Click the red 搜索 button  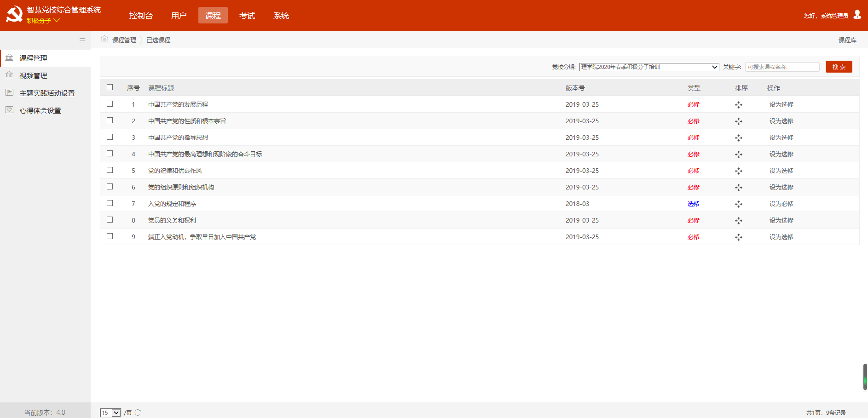coord(839,67)
